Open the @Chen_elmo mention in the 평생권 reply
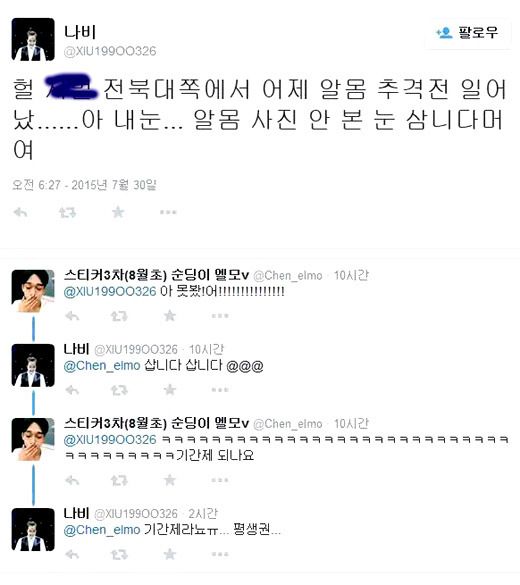Viewport: 520px width, 585px height. point(102,530)
